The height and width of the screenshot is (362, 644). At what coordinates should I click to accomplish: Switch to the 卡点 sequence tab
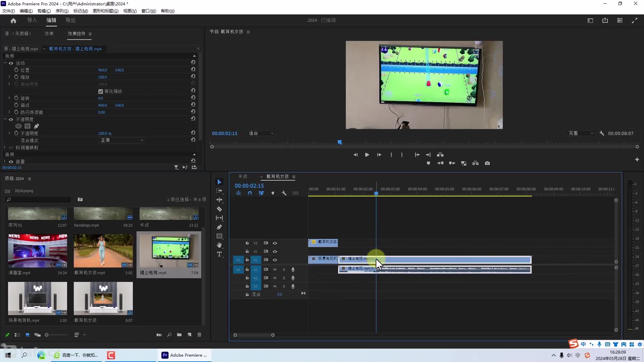point(243,176)
